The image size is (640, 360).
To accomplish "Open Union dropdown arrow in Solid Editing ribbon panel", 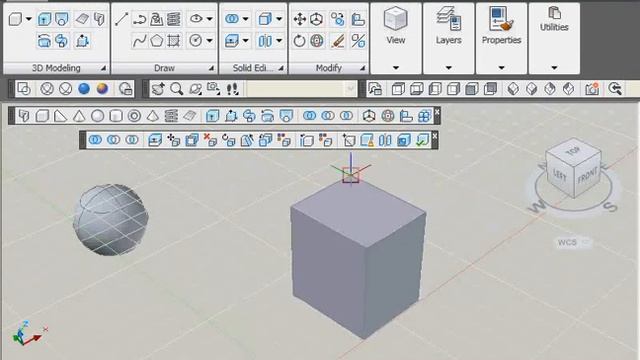I will click(x=245, y=19).
